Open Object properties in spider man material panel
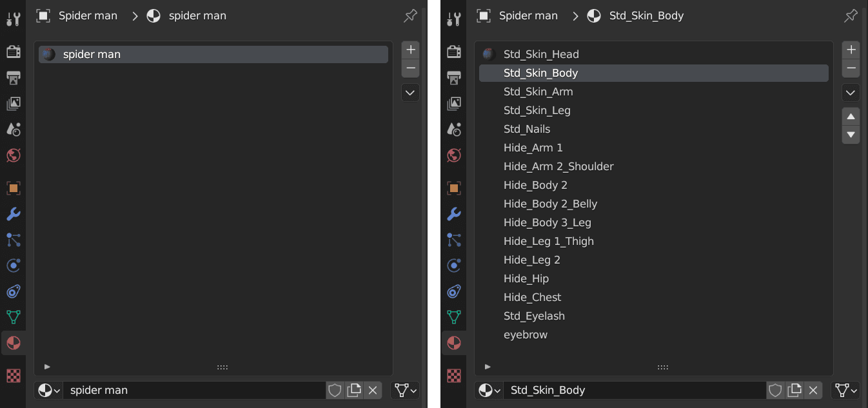Viewport: 868px width, 408px height. click(x=13, y=188)
